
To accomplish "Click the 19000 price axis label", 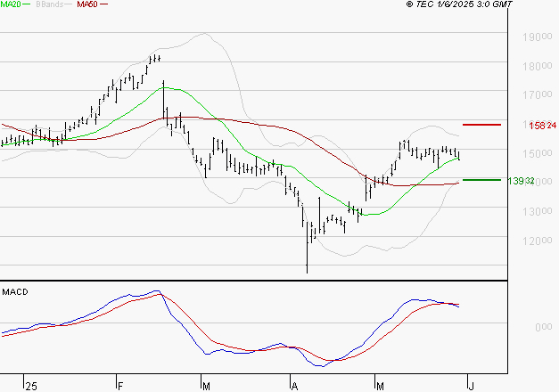I will 534,37.
